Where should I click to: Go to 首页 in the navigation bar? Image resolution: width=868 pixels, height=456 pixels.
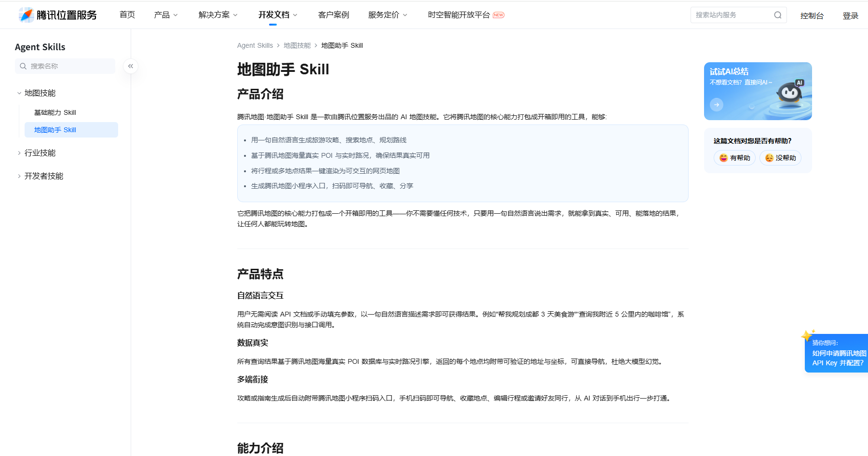(127, 15)
